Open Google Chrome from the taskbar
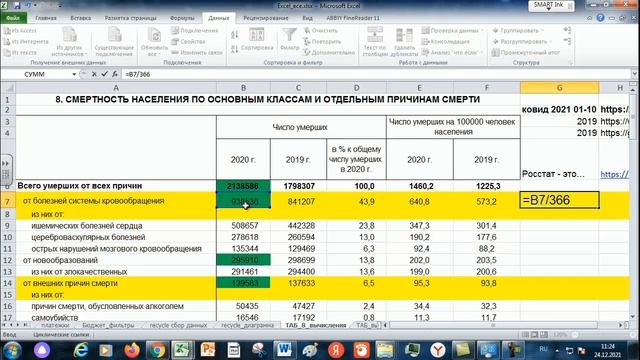This screenshot has width=640, height=360. (157, 350)
